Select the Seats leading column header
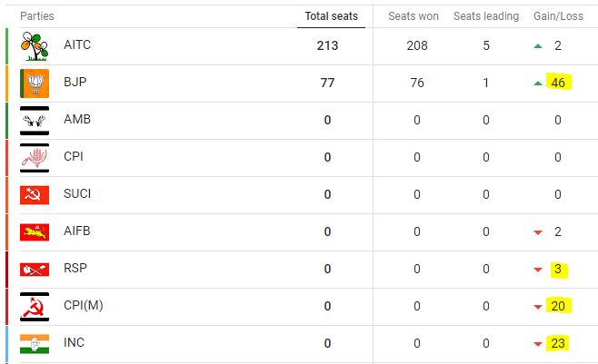Viewport: 598px width, 364px height. pyautogui.click(x=486, y=16)
